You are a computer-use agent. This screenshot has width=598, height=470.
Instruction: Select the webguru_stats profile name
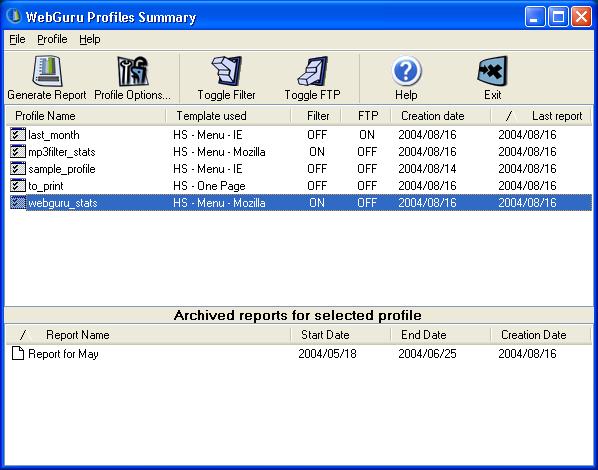pos(63,203)
